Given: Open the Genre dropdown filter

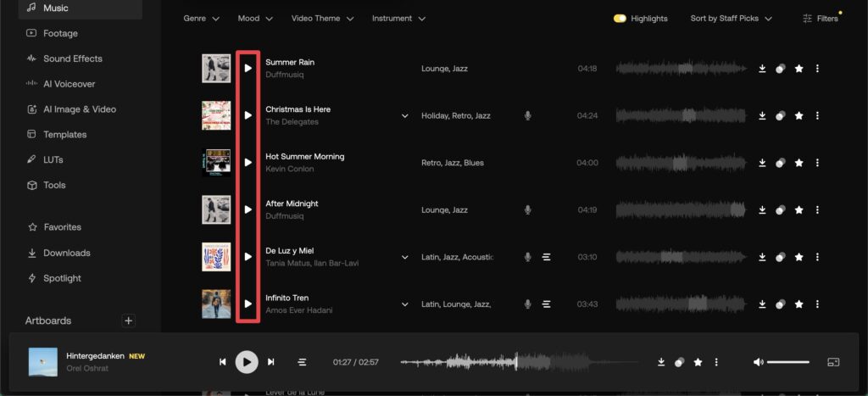Looking at the screenshot, I should coord(202,19).
